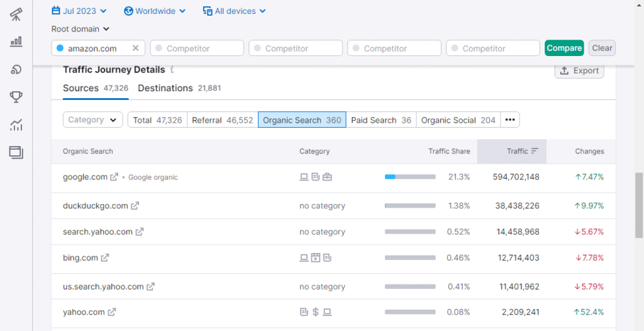Open the Category filter dropdown
Image resolution: width=644 pixels, height=331 pixels.
93,120
